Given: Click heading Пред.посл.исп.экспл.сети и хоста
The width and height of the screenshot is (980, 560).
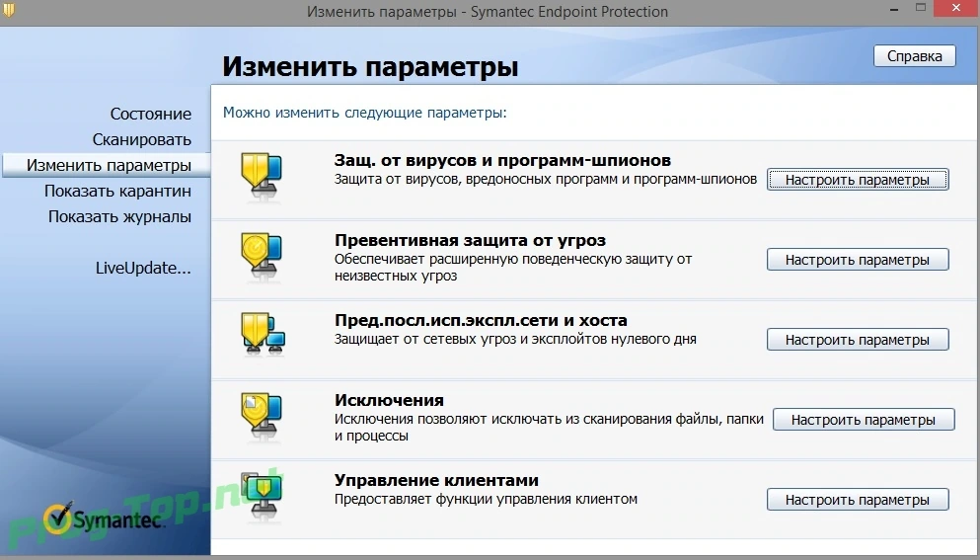Looking at the screenshot, I should (x=481, y=320).
